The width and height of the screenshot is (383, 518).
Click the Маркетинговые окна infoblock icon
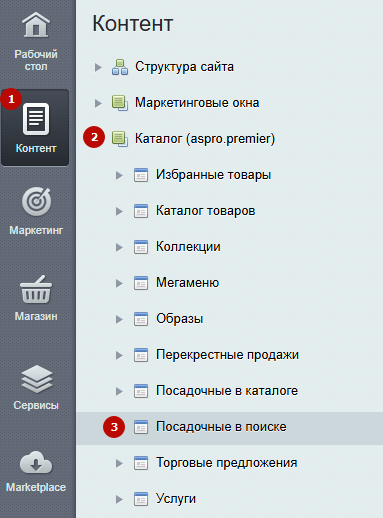tap(120, 103)
